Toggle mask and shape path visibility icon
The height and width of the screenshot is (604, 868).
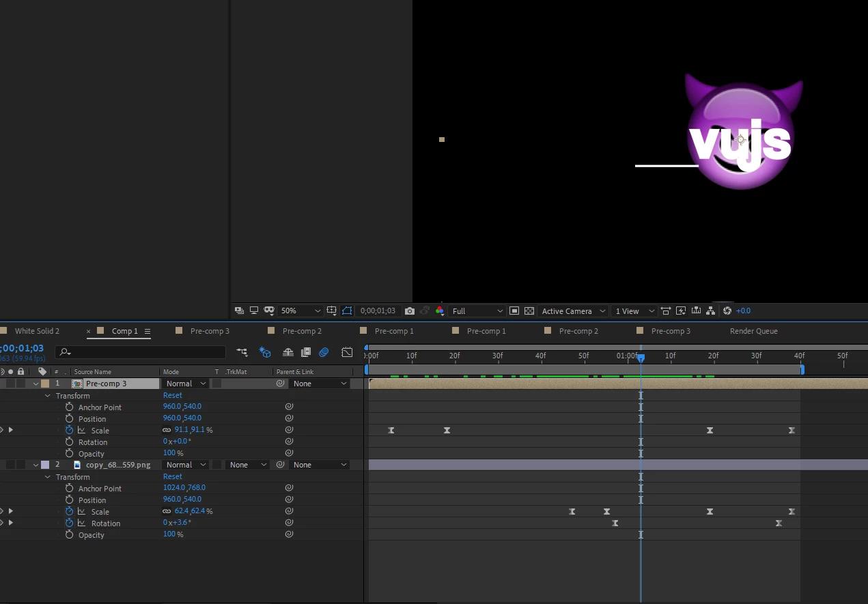pos(347,311)
